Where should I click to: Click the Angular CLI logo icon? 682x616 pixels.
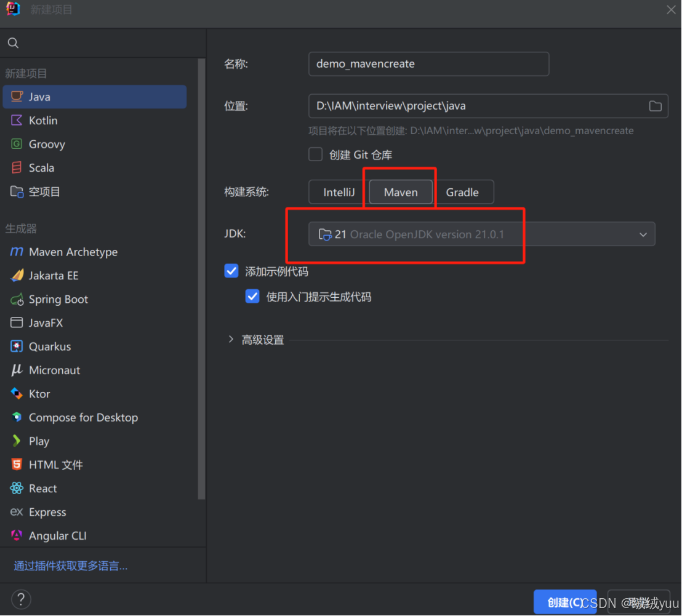click(17, 535)
